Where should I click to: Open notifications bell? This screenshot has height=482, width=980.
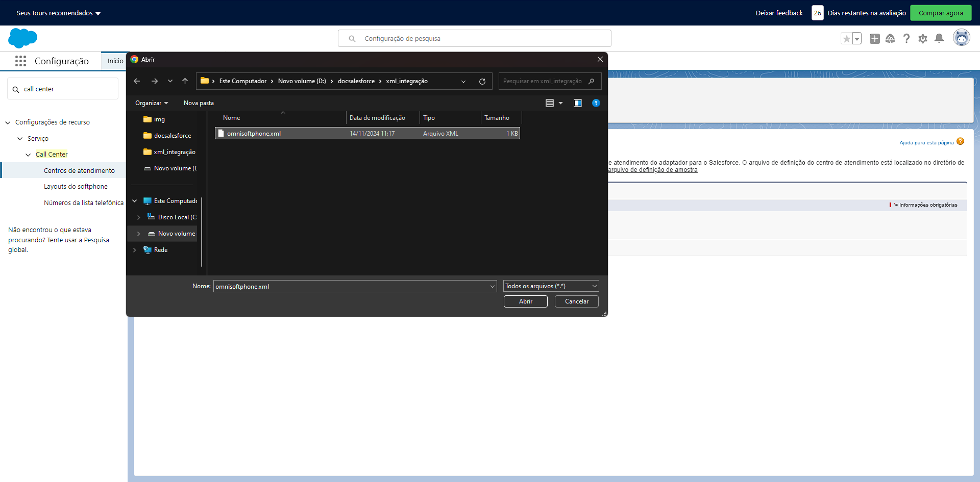tap(939, 39)
